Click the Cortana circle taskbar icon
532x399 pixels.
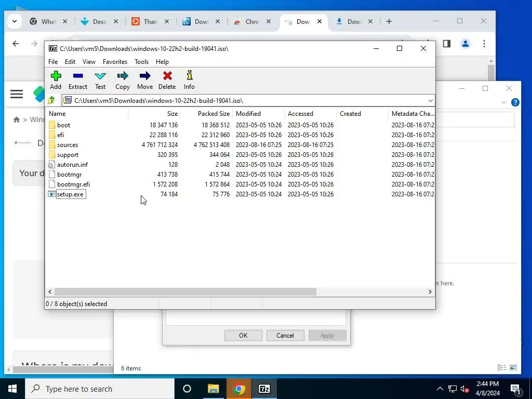[187, 389]
